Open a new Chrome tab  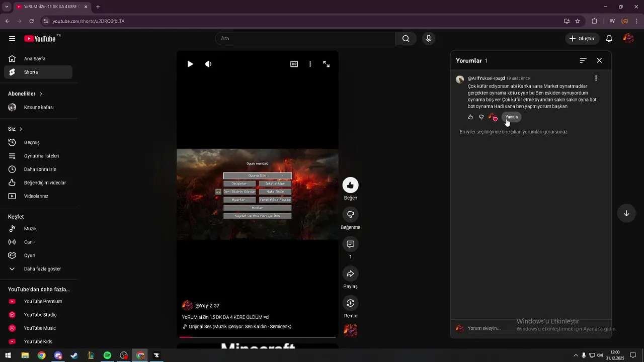pyautogui.click(x=98, y=7)
